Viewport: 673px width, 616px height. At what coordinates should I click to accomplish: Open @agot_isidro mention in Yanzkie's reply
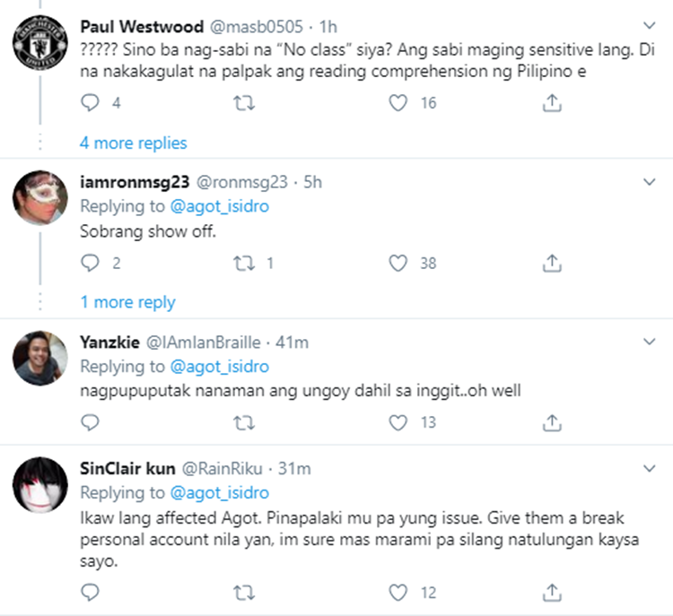pyautogui.click(x=220, y=367)
